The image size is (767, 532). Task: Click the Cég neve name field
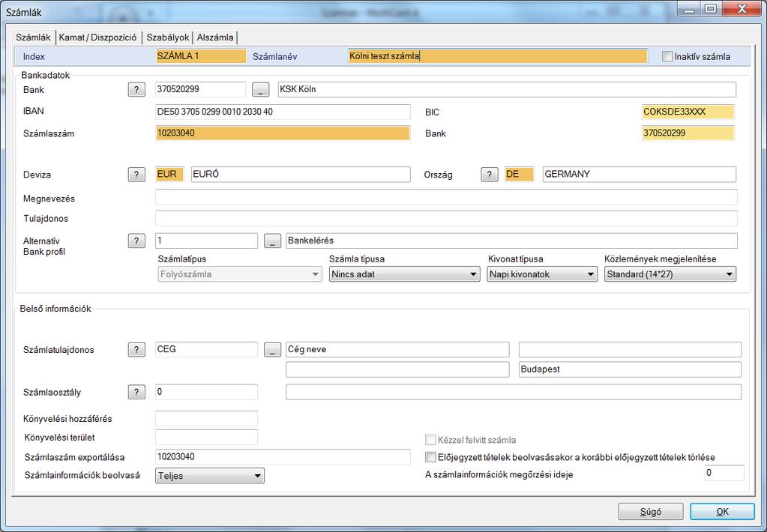[x=397, y=350]
